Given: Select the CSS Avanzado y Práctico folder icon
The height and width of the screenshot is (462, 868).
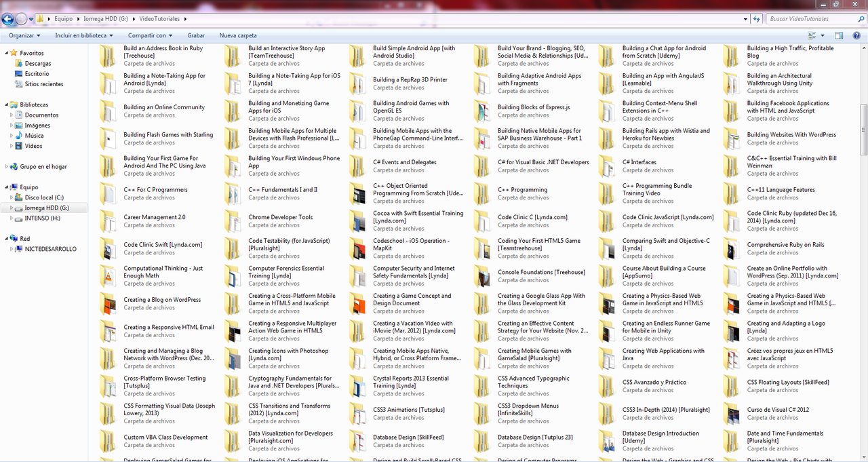Looking at the screenshot, I should pos(607,385).
